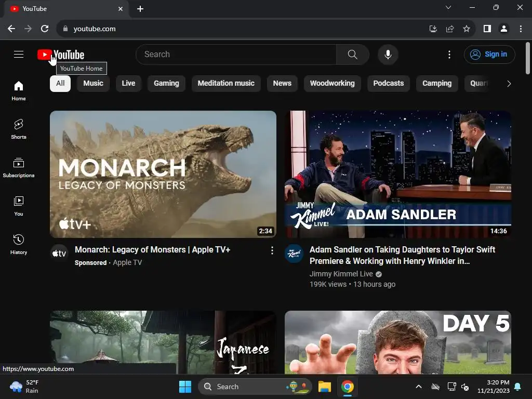This screenshot has height=399, width=532.
Task: Click the YouTube Home logo
Action: pos(61,55)
